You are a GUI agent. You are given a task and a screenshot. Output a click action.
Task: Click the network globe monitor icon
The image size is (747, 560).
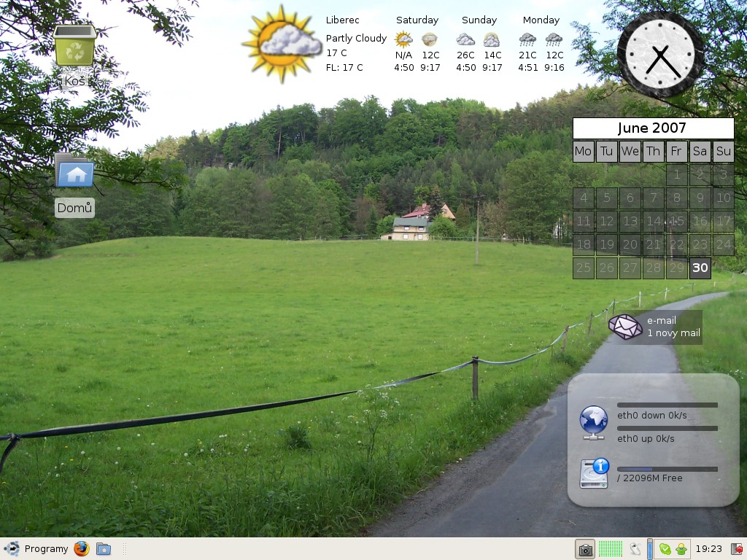(594, 422)
